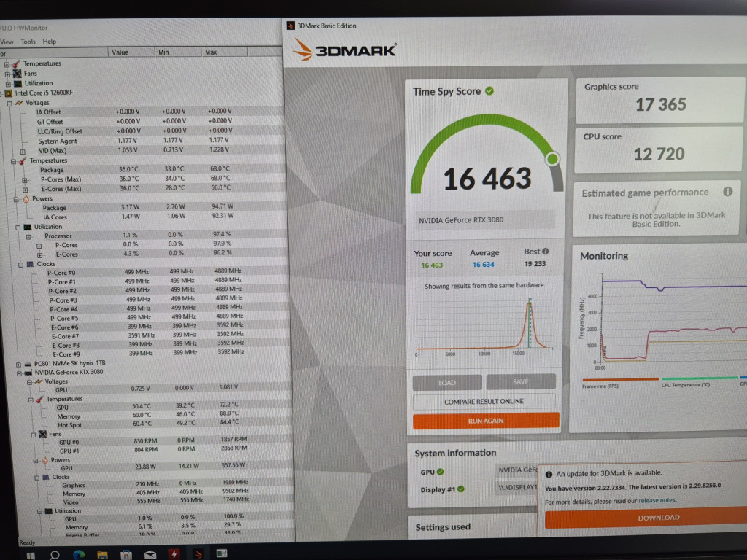Image resolution: width=747 pixels, height=560 pixels.
Task: Click the score distribution chart
Action: [484, 326]
